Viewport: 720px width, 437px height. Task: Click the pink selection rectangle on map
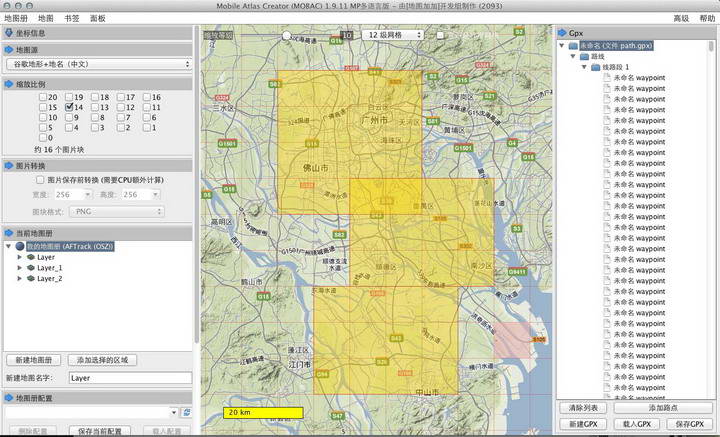512,340
